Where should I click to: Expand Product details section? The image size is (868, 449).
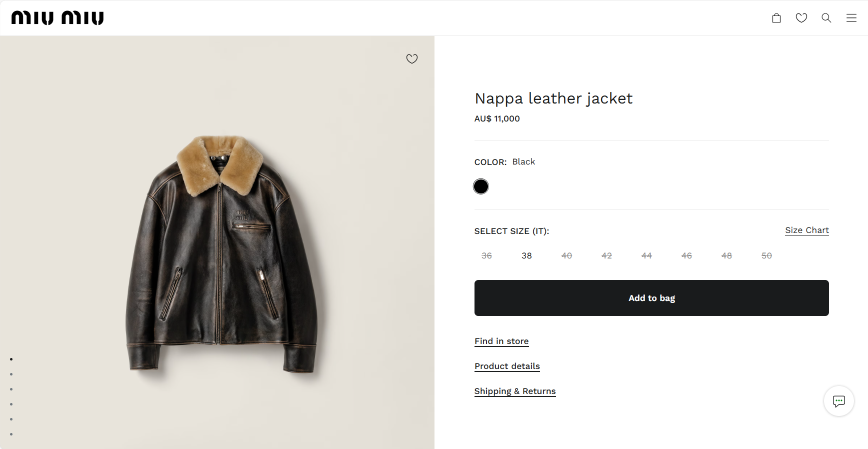click(507, 366)
